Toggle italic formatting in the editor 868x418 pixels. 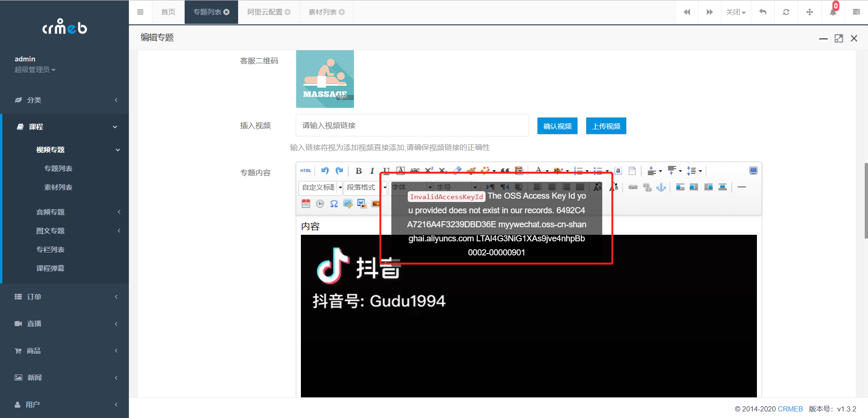point(372,171)
